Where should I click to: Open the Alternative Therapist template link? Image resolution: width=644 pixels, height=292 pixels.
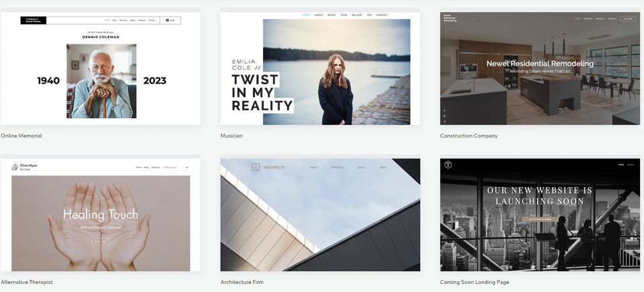[27, 282]
